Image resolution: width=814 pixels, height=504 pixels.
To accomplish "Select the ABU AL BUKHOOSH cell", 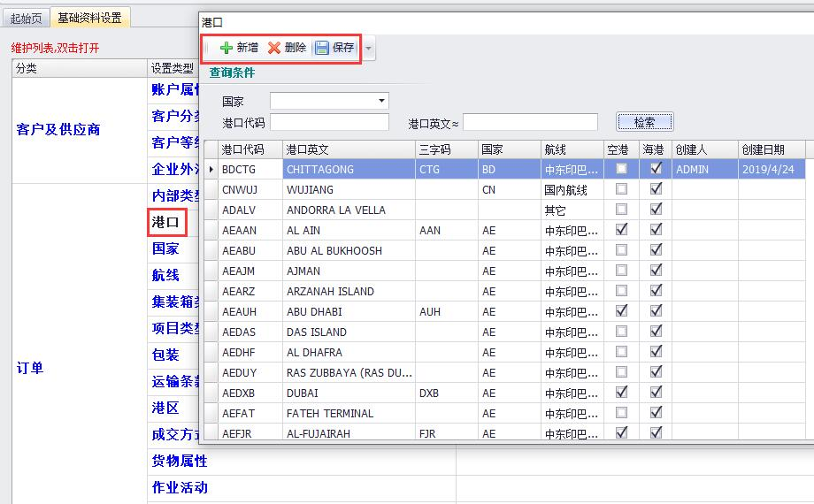I will coord(349,251).
